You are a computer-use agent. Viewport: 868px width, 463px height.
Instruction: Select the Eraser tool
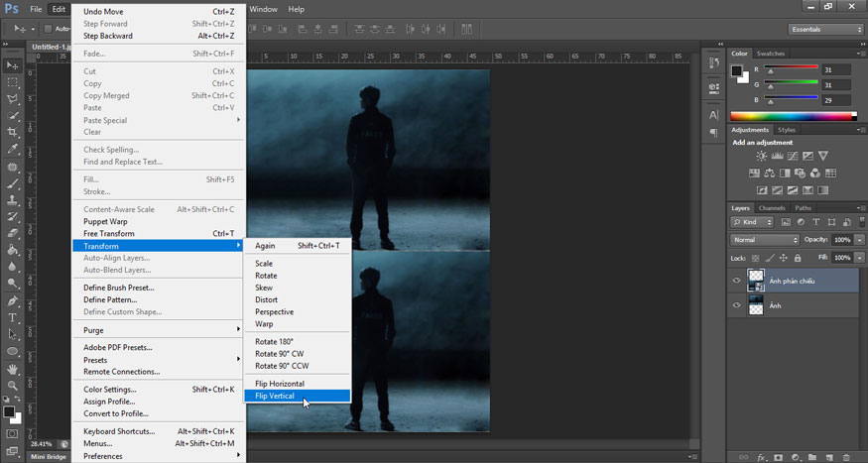pyautogui.click(x=12, y=233)
